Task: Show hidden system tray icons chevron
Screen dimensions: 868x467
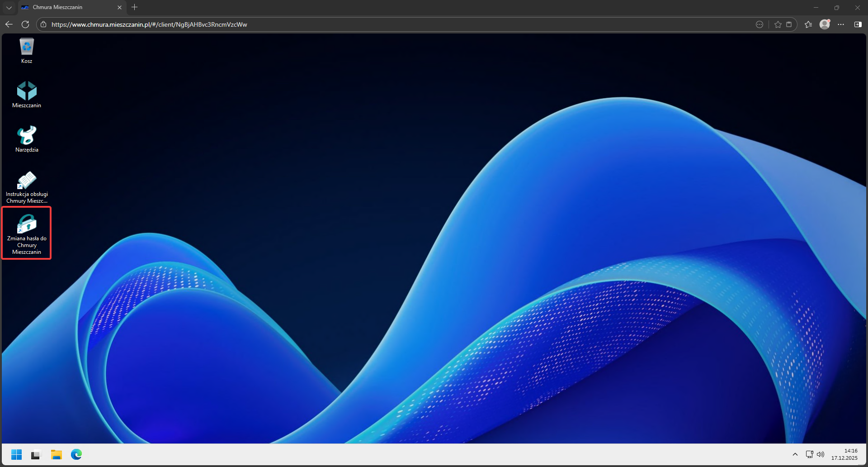Action: [795, 454]
